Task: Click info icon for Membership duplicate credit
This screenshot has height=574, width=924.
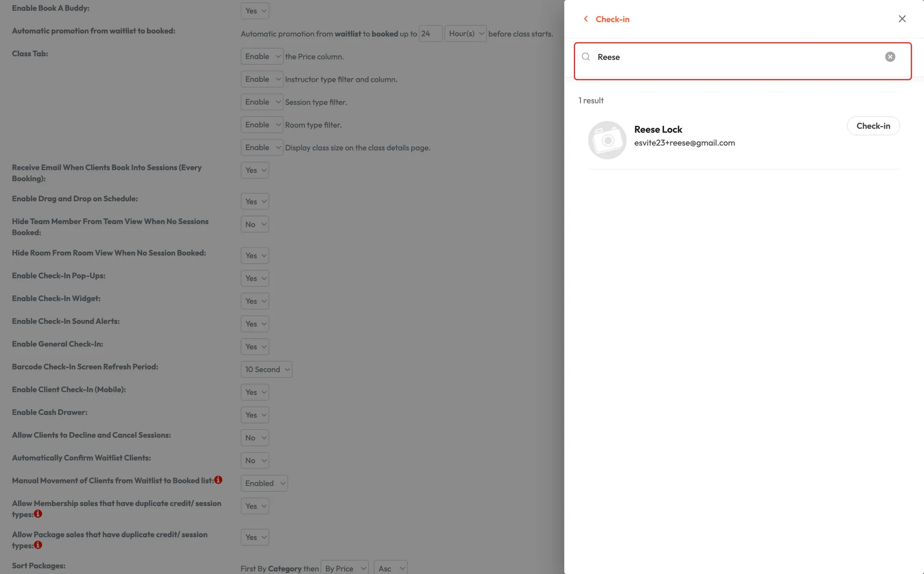Action: pyautogui.click(x=38, y=514)
